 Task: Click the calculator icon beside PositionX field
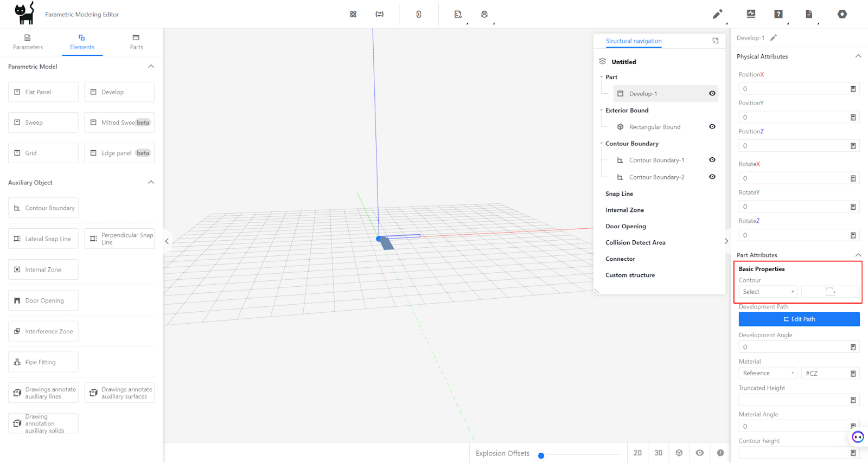(x=853, y=89)
